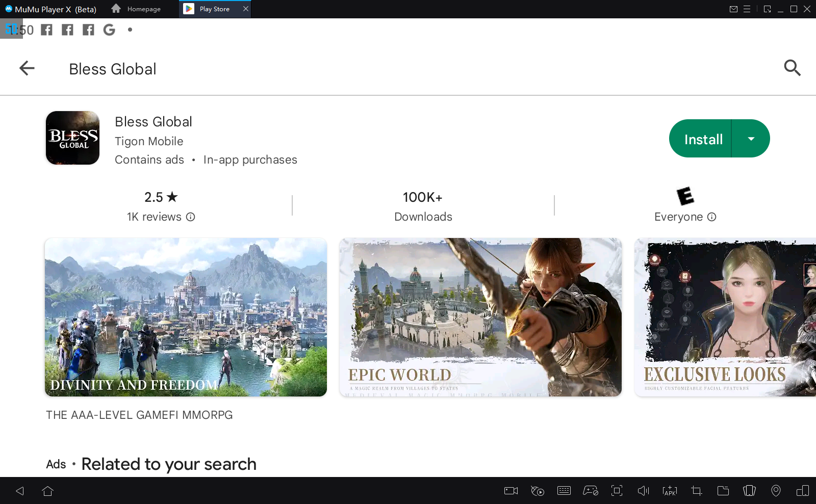Select the screenshot crop tool icon
The width and height of the screenshot is (816, 504).
(696, 491)
